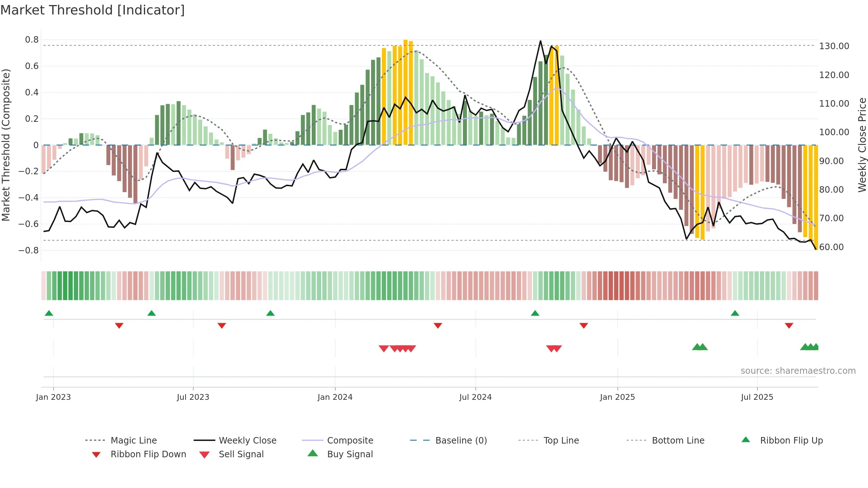
Task: Toggle the Composite legend entry
Action: tap(338, 440)
